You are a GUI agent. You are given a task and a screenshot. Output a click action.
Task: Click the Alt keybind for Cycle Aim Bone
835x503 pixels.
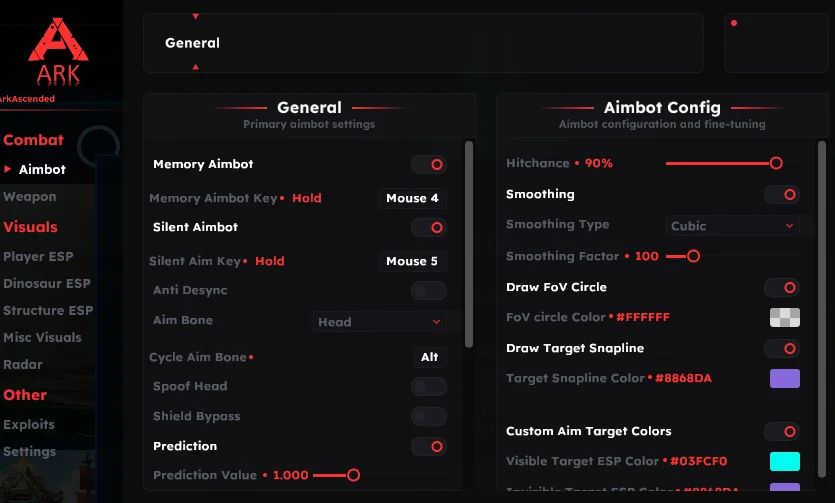[x=430, y=357]
